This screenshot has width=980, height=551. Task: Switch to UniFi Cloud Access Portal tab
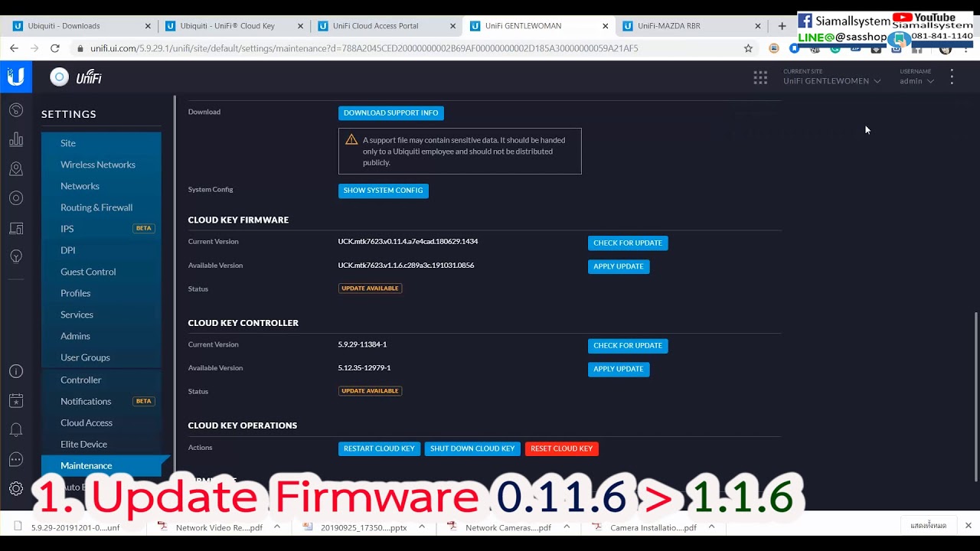(386, 25)
